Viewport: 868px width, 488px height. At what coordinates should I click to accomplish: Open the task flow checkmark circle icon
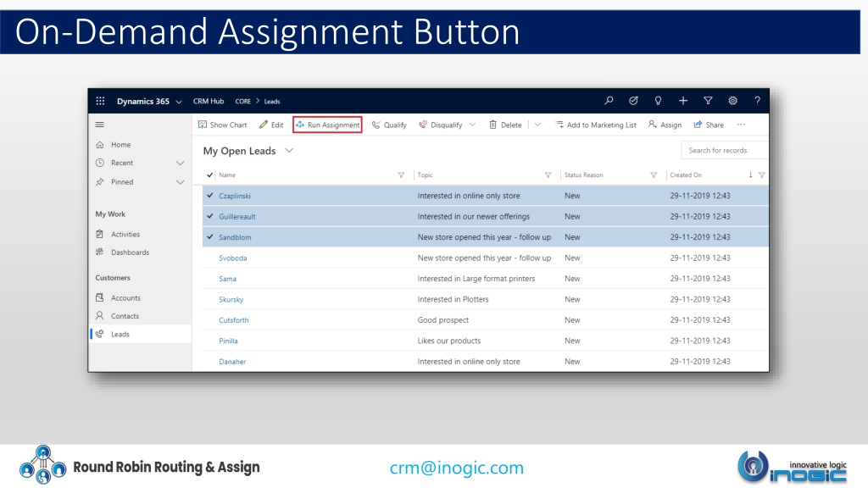pos(633,101)
